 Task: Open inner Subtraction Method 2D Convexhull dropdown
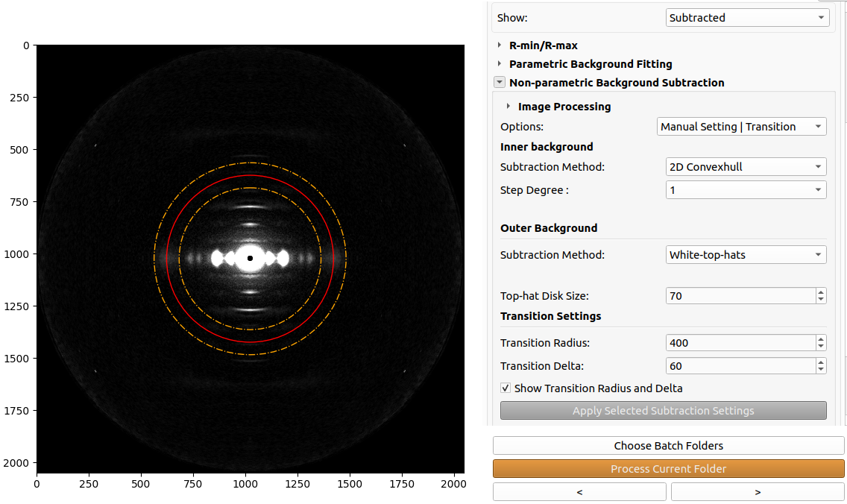click(746, 167)
